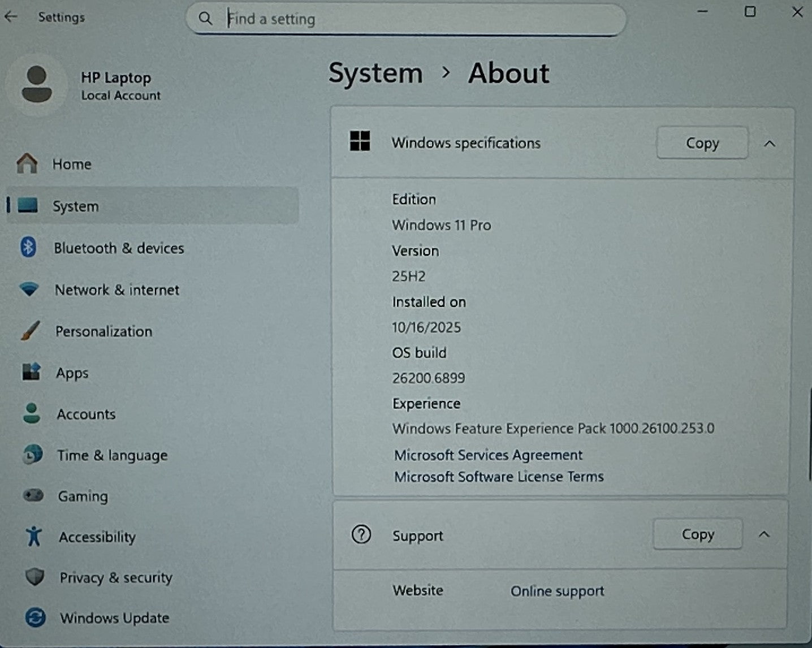Image resolution: width=812 pixels, height=648 pixels.
Task: Collapse the Windows specifications section
Action: click(x=769, y=144)
